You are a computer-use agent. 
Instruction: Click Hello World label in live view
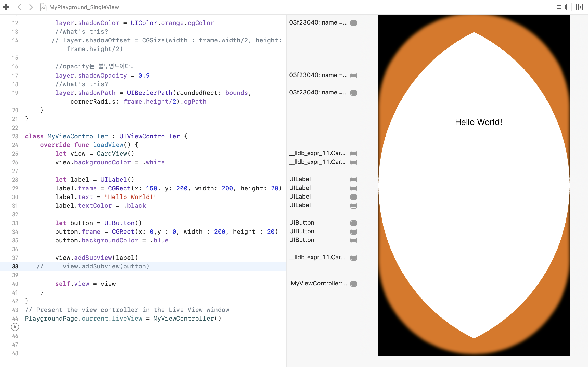478,122
